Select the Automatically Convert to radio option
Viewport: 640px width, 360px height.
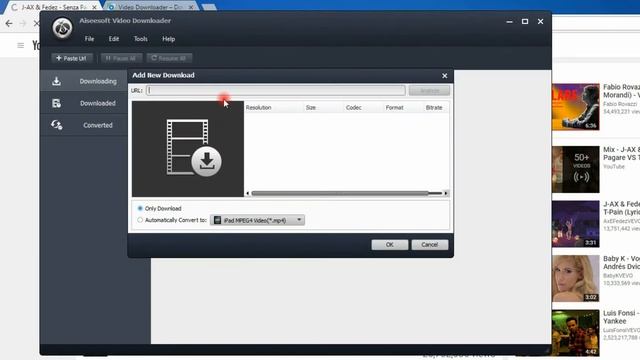tap(140, 220)
